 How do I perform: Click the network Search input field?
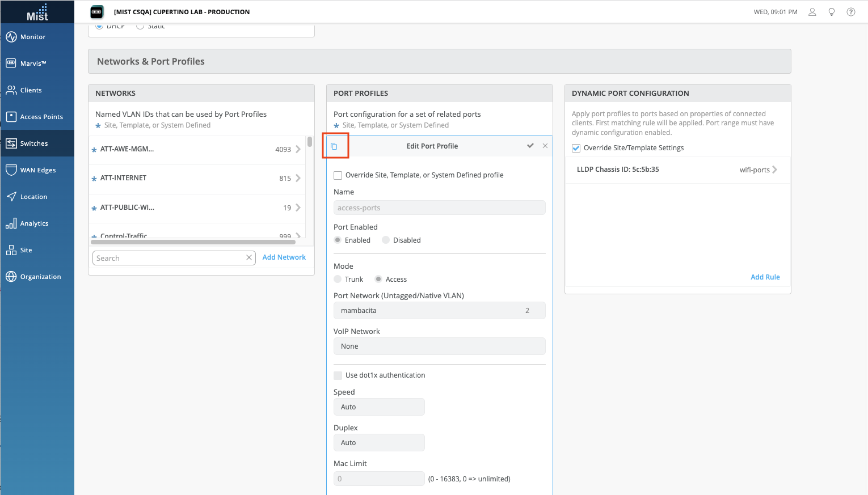click(167, 258)
